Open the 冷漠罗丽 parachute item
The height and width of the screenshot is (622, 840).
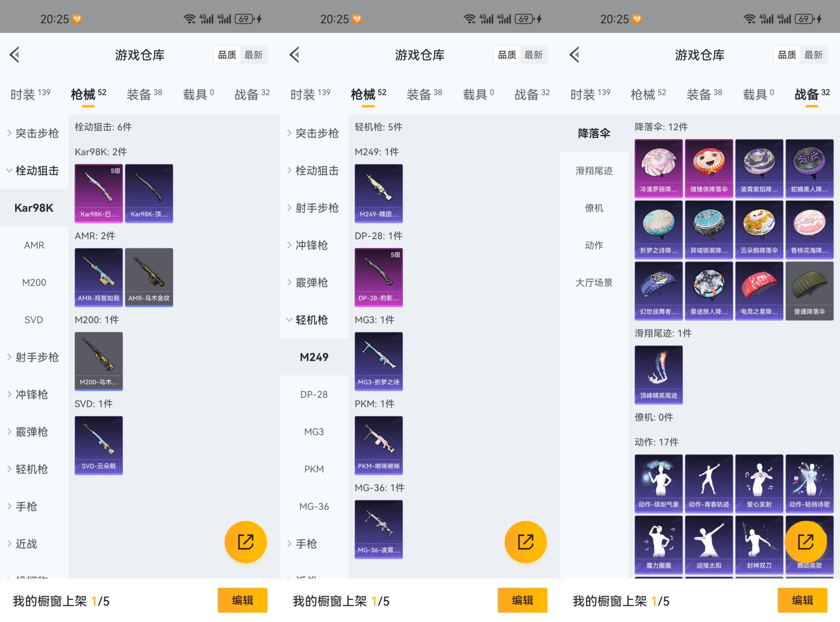coord(659,168)
